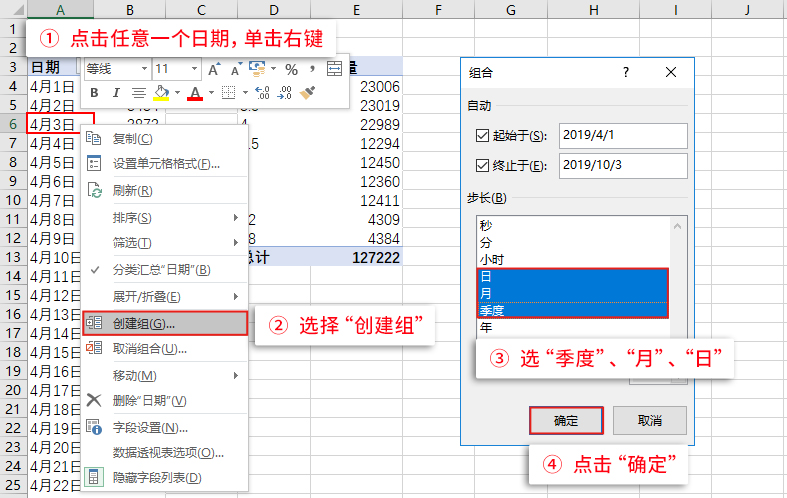Open the font size dropdown showing 11
The image size is (787, 498).
point(194,69)
